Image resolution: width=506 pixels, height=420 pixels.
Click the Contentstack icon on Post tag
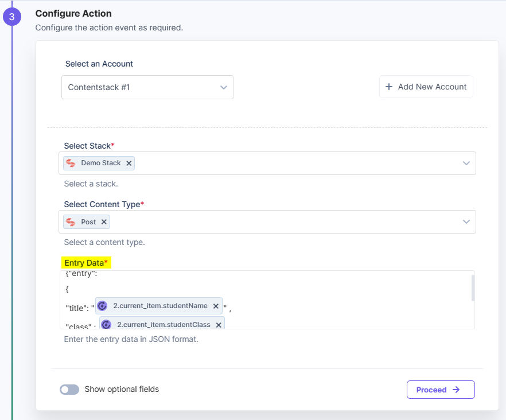tap(70, 221)
